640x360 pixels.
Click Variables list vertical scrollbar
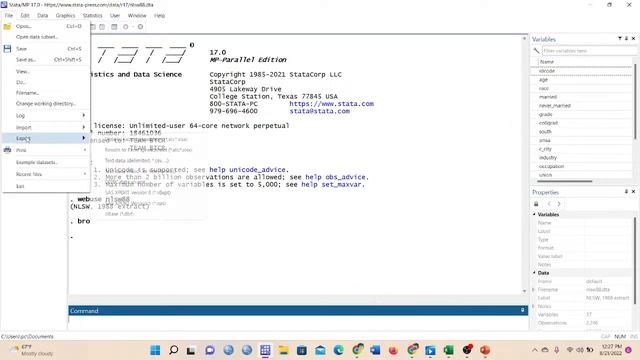(635, 101)
